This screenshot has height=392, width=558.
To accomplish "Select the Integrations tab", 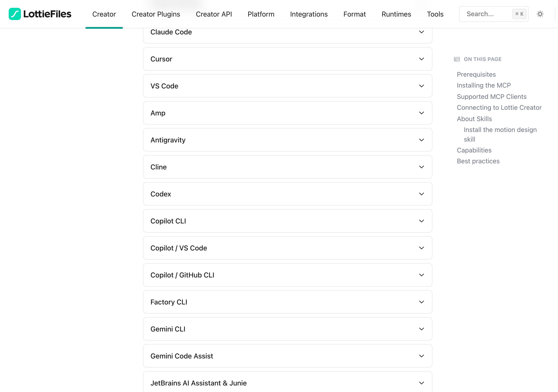I will pos(309,14).
